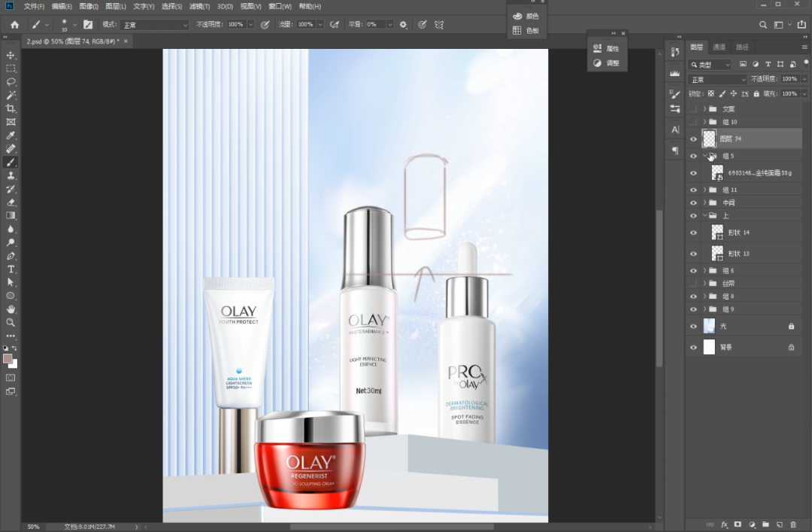Hide the 中间 group
Screen dimensions: 812x532
[x=693, y=202]
